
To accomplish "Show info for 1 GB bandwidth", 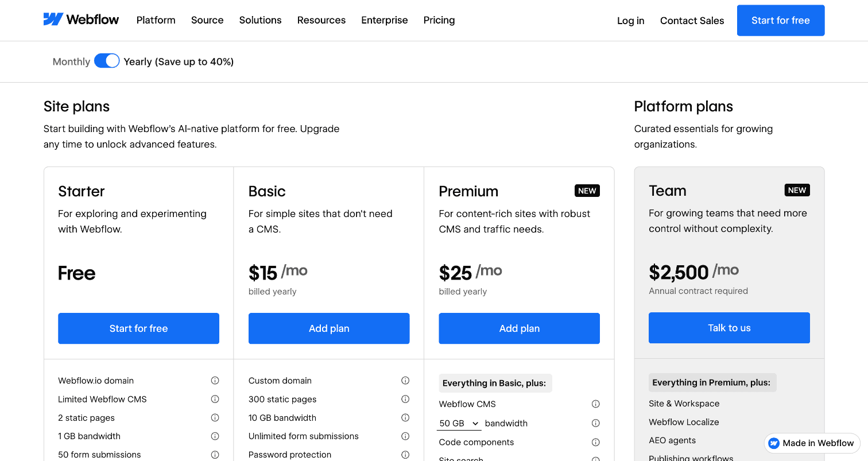I will pos(215,436).
